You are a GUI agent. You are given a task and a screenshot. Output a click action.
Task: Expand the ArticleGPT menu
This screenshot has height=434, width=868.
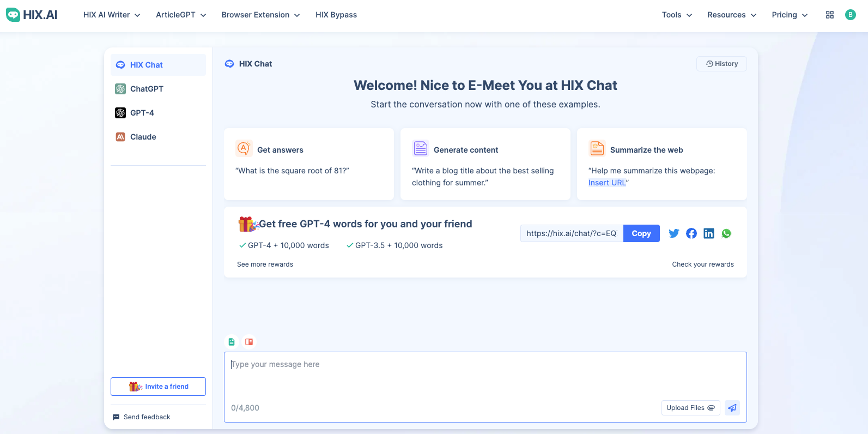point(181,15)
